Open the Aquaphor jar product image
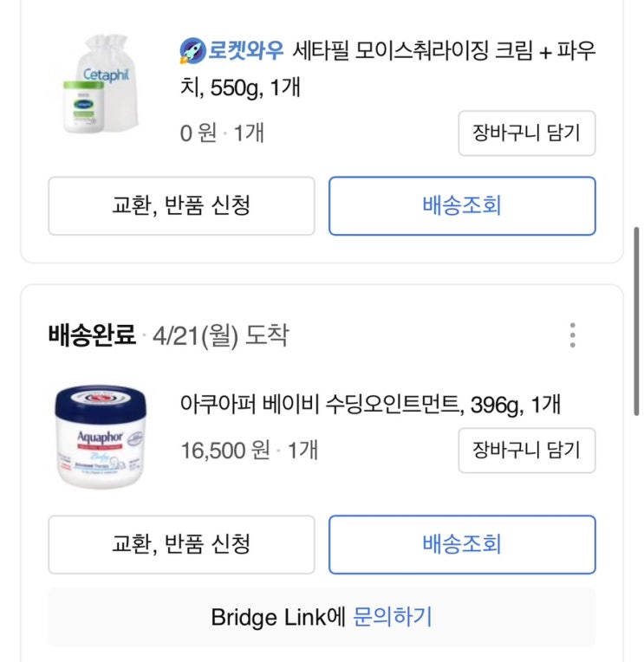 click(x=101, y=438)
